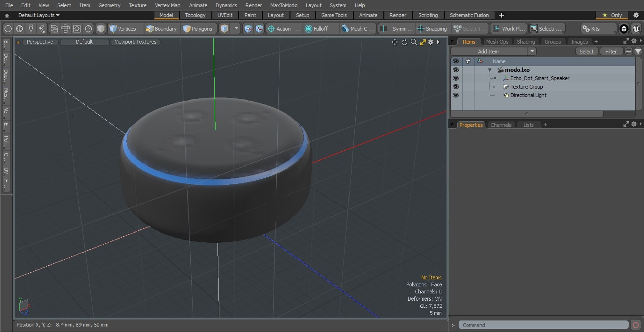The width and height of the screenshot is (644, 332).
Task: Open the Falloff tool
Action: coord(317,29)
